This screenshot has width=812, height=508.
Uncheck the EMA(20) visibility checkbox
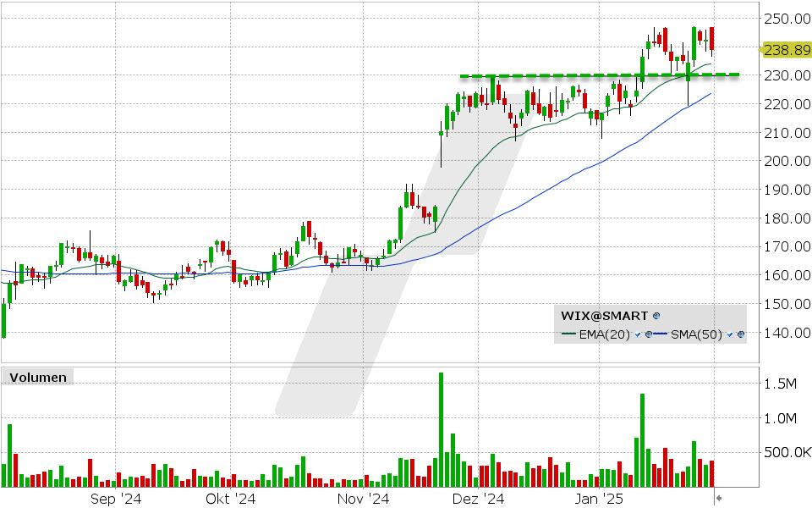point(638,335)
